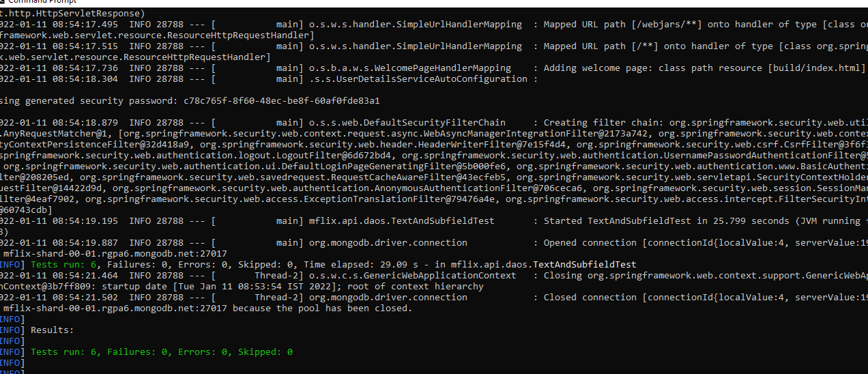868x374 pixels.
Task: Click the Results: line
Action: [x=52, y=330]
